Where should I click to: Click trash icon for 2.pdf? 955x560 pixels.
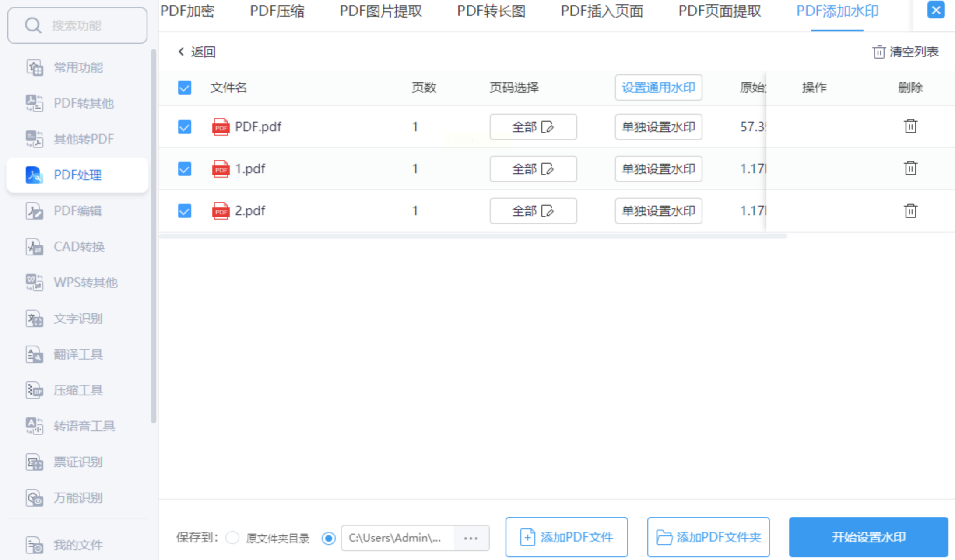click(910, 211)
